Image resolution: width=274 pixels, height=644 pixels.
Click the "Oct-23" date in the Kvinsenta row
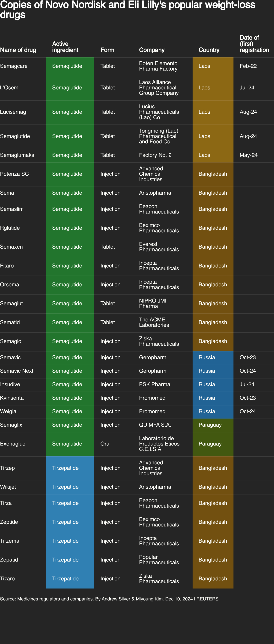click(248, 398)
